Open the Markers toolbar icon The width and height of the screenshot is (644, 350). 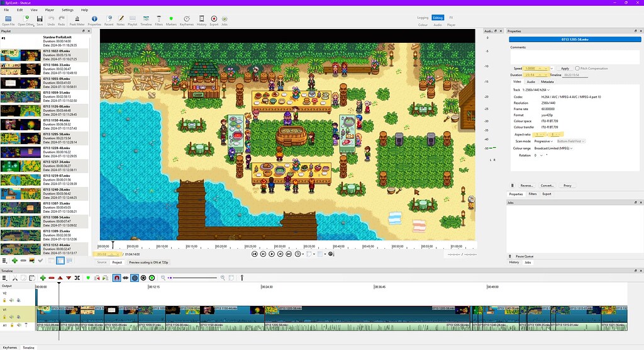(x=171, y=21)
